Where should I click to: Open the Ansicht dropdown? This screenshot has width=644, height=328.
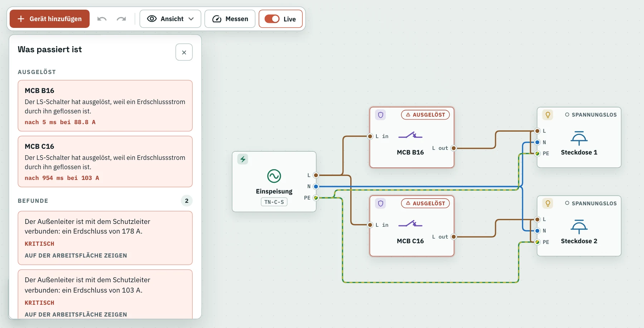170,19
